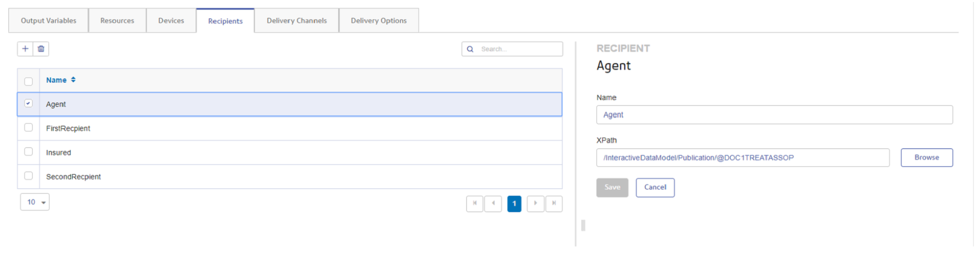The height and width of the screenshot is (260, 980).
Task: Click into the XPath input field
Action: pyautogui.click(x=742, y=158)
